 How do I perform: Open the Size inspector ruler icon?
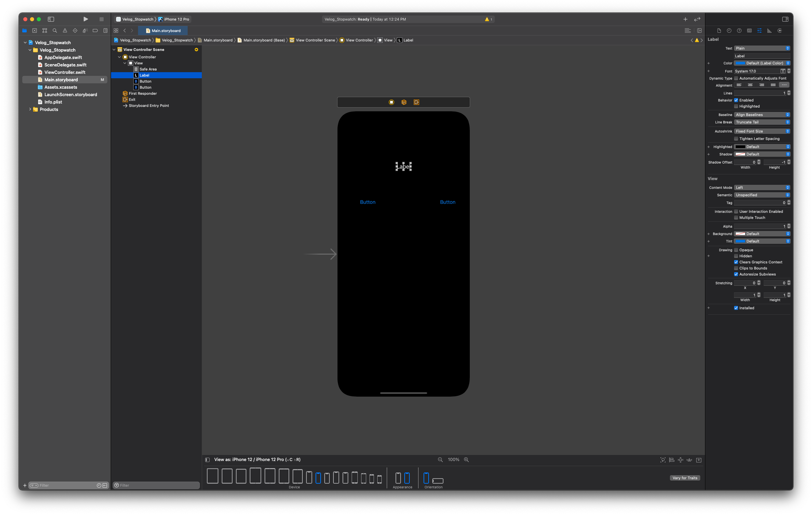click(x=769, y=31)
